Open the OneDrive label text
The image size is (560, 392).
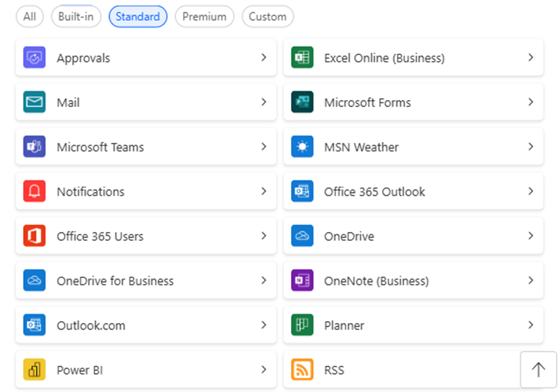[349, 236]
